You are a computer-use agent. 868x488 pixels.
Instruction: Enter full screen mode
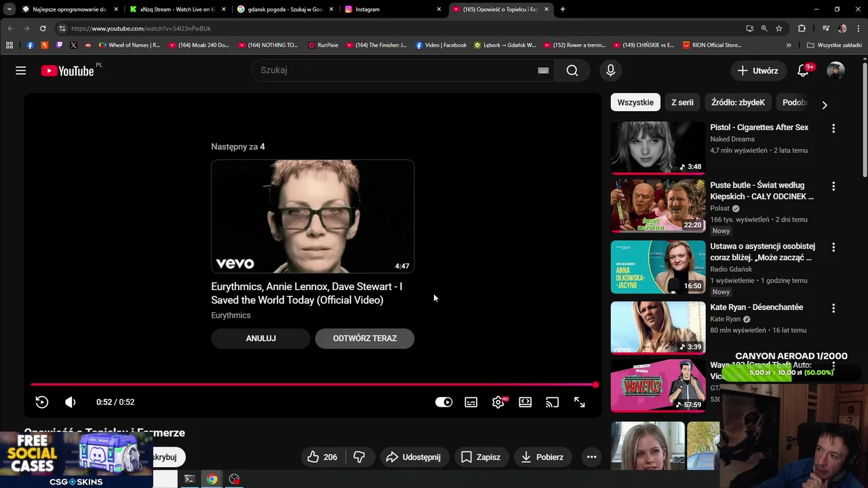point(580,402)
